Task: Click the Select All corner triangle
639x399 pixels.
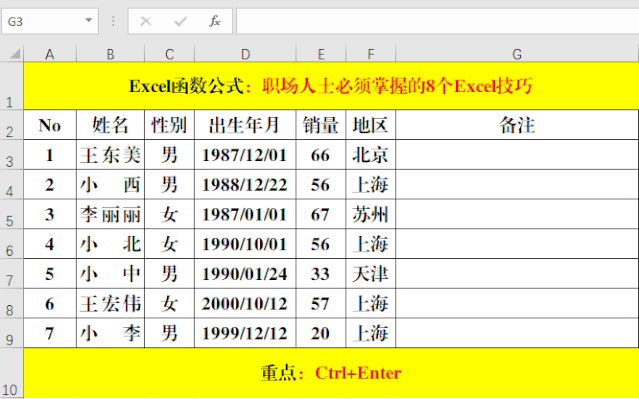Action: (x=15, y=54)
